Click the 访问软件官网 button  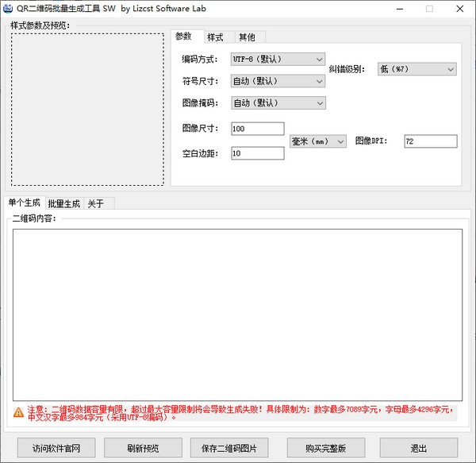click(56, 448)
